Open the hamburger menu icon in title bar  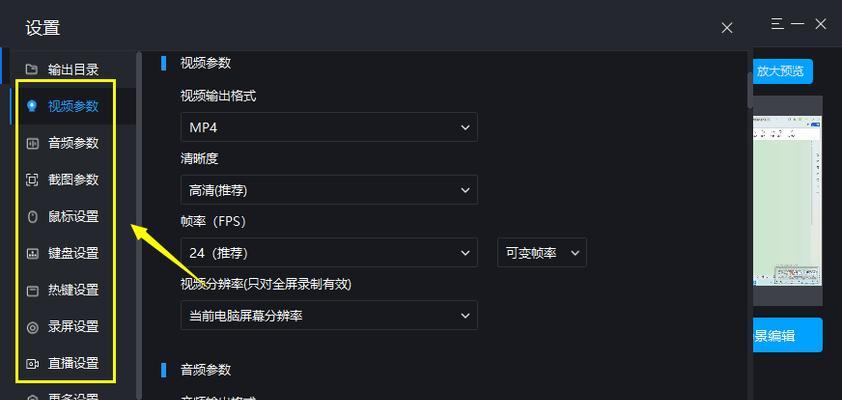(x=777, y=24)
